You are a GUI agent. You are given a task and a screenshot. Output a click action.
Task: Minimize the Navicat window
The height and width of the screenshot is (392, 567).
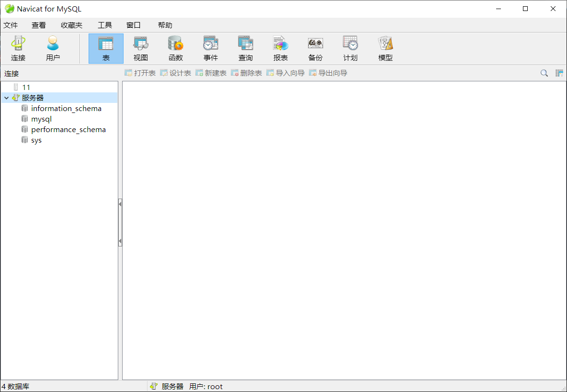pyautogui.click(x=499, y=9)
